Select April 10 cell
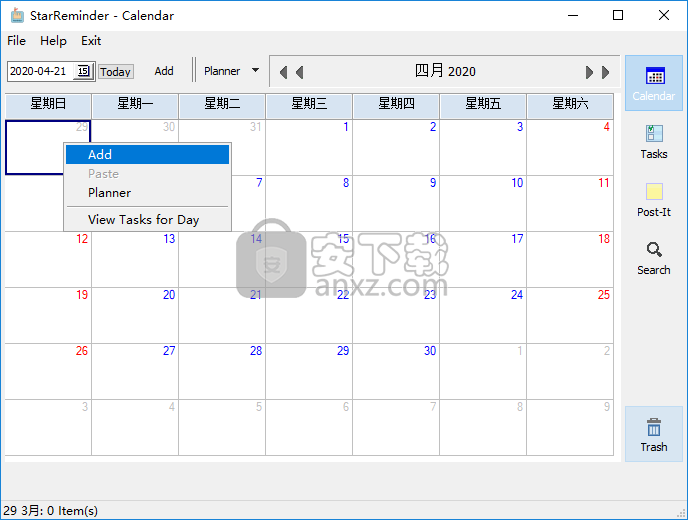Image resolution: width=688 pixels, height=520 pixels. [x=483, y=204]
